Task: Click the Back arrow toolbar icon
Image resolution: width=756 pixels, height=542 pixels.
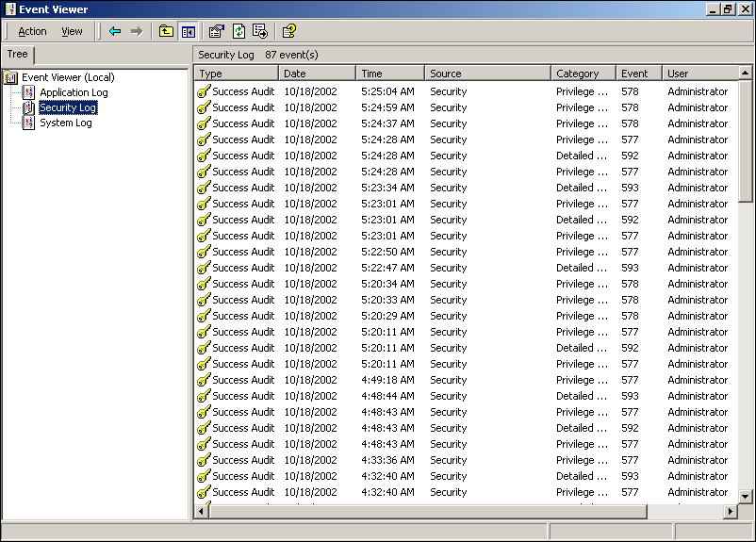Action: pyautogui.click(x=115, y=31)
